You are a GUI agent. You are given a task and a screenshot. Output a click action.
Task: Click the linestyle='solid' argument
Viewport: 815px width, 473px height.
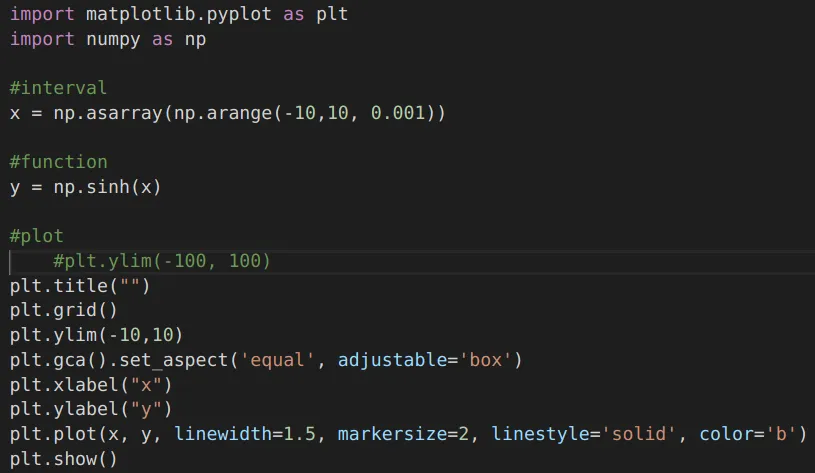tap(584, 434)
